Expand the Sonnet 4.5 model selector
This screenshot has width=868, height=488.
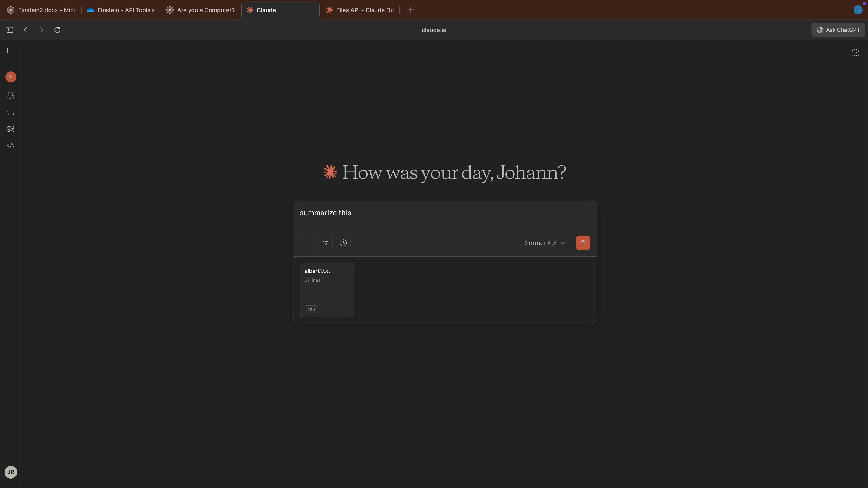545,243
